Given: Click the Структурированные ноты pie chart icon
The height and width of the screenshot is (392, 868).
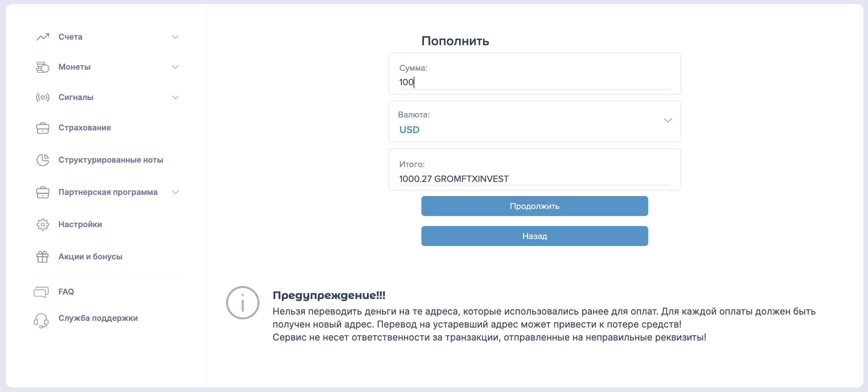Looking at the screenshot, I should [x=43, y=160].
